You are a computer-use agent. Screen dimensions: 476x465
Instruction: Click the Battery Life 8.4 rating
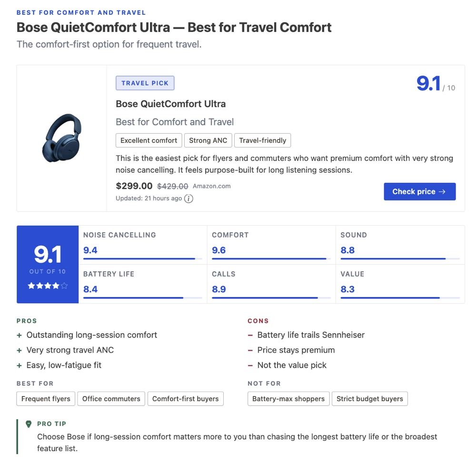(x=90, y=289)
